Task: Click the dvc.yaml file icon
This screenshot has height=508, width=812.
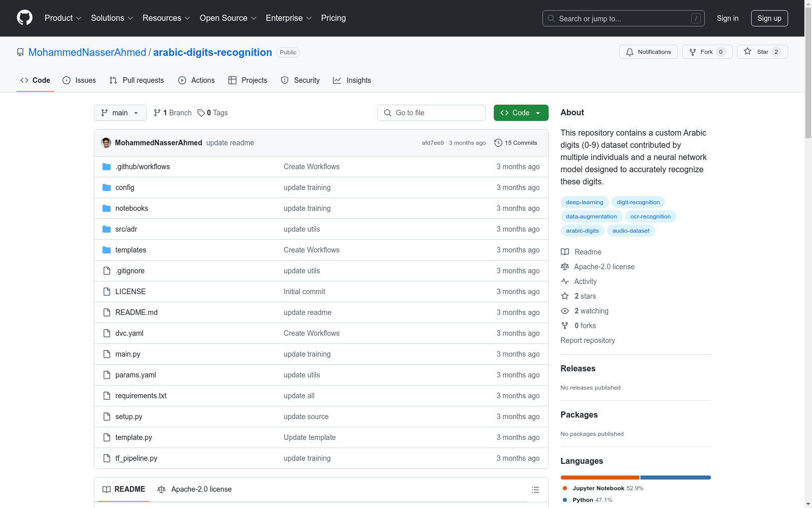Action: point(107,333)
